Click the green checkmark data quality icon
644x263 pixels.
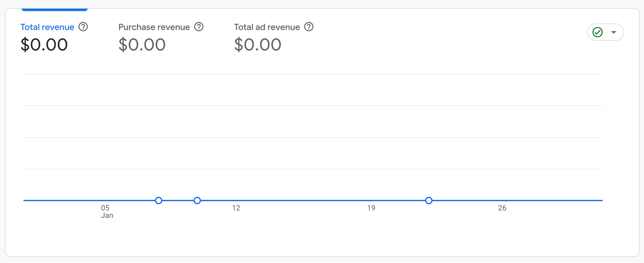pyautogui.click(x=598, y=32)
